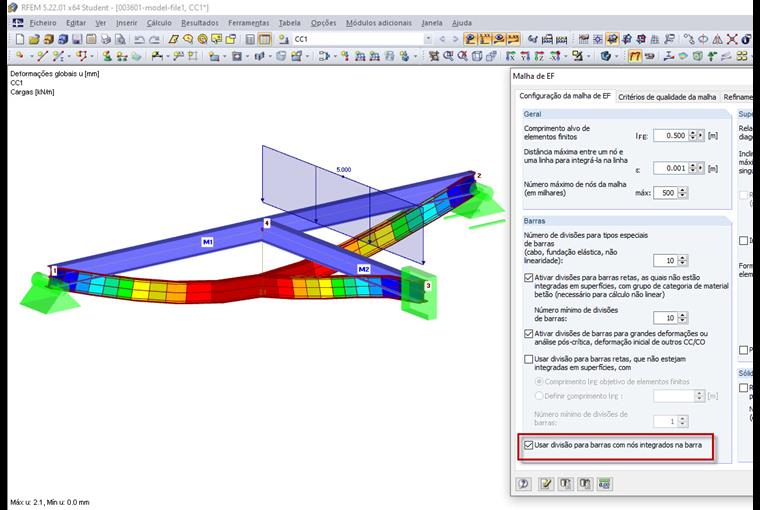Click node 4 label in the model
This screenshot has width=760, height=510.
[266, 223]
